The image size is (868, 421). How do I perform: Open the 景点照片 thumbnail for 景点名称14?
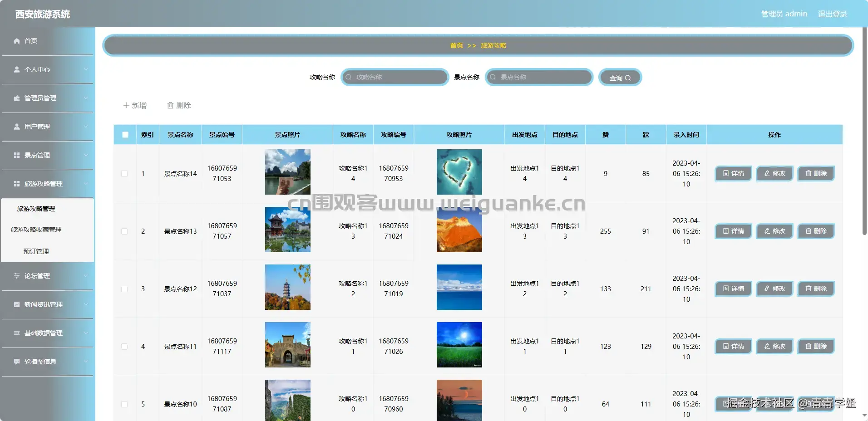(288, 172)
